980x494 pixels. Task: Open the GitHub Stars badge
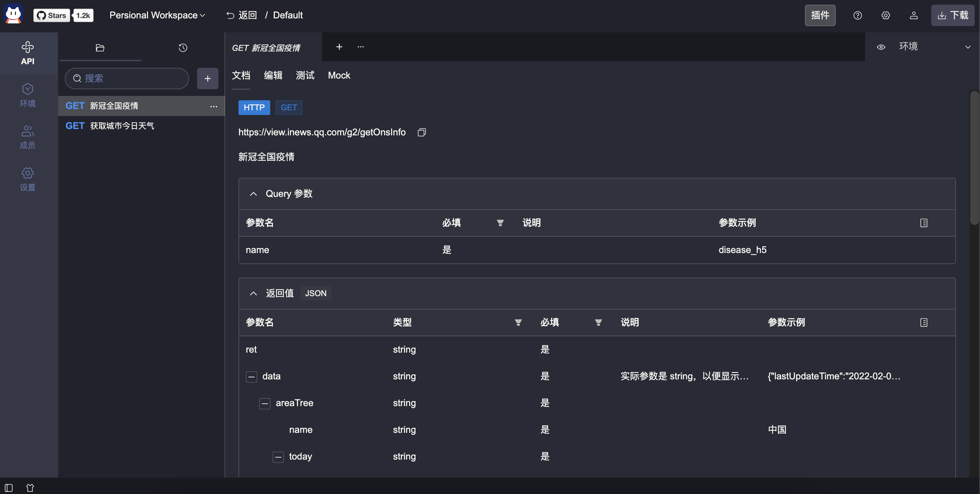pyautogui.click(x=51, y=15)
